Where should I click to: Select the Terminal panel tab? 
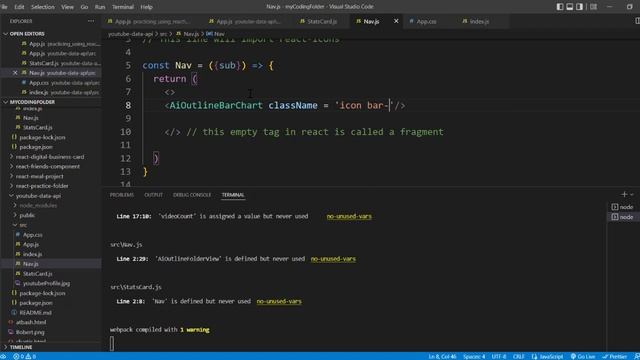tap(233, 195)
